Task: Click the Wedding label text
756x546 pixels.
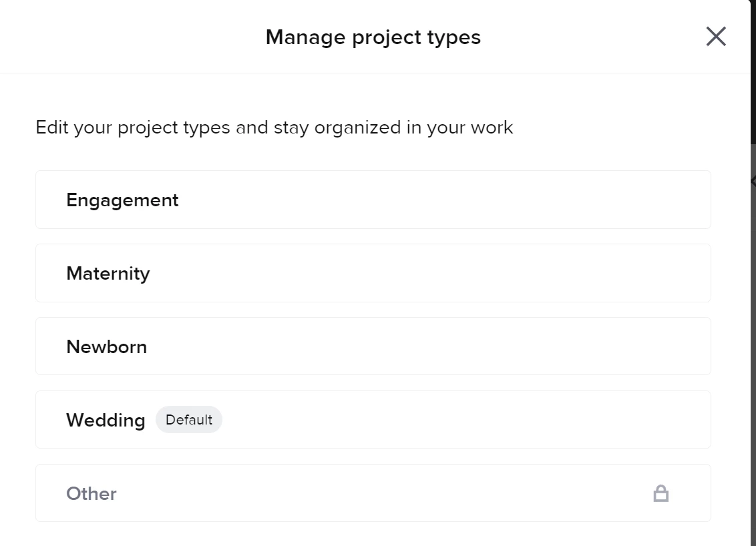Action: (x=106, y=421)
